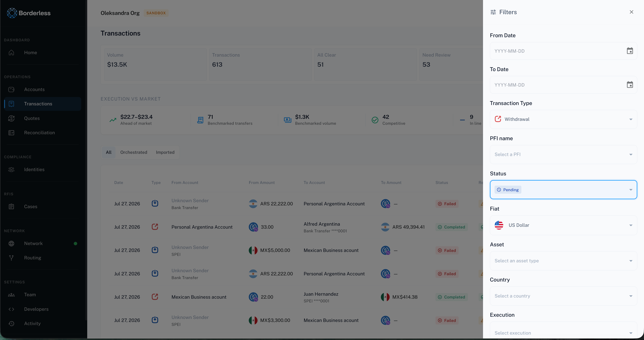This screenshot has width=644, height=340.
Task: Select the Imported tab
Action: (165, 152)
